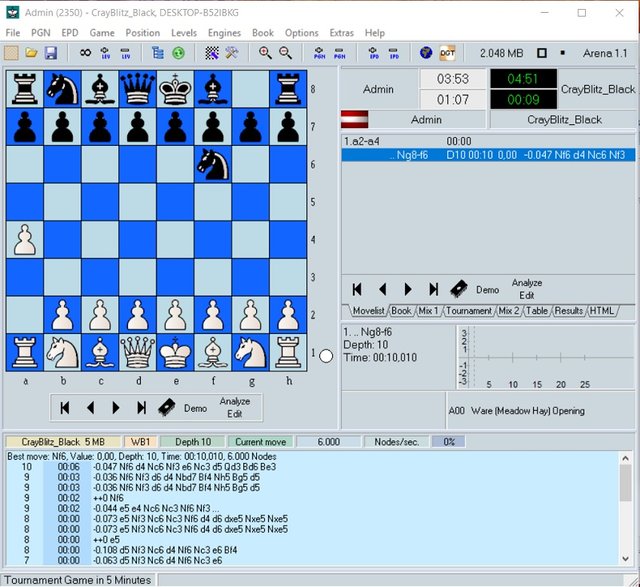The width and height of the screenshot is (640, 587).
Task: Open the File menu
Action: point(13,33)
